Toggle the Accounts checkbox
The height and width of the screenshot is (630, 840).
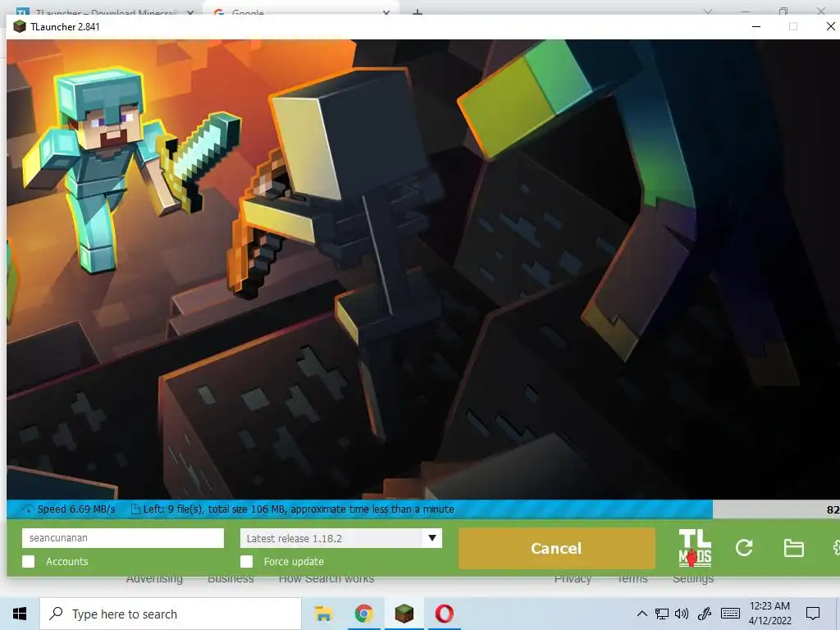tap(29, 561)
